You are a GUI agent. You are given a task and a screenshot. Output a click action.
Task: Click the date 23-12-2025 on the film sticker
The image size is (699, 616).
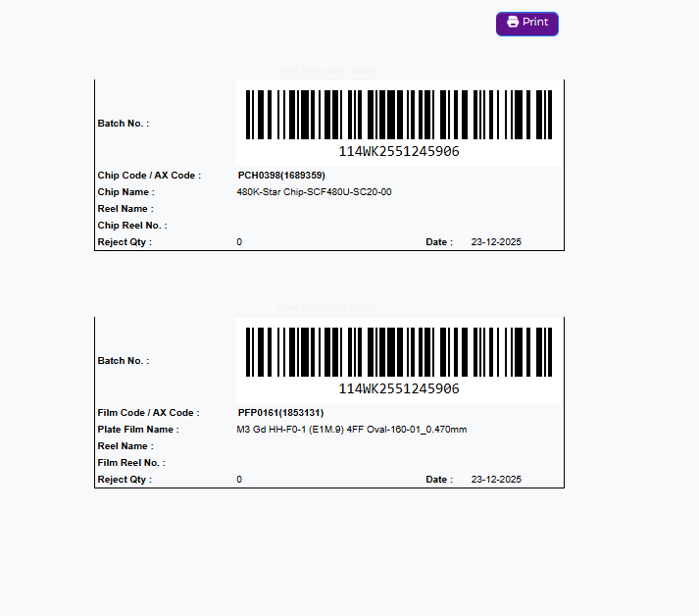click(496, 480)
